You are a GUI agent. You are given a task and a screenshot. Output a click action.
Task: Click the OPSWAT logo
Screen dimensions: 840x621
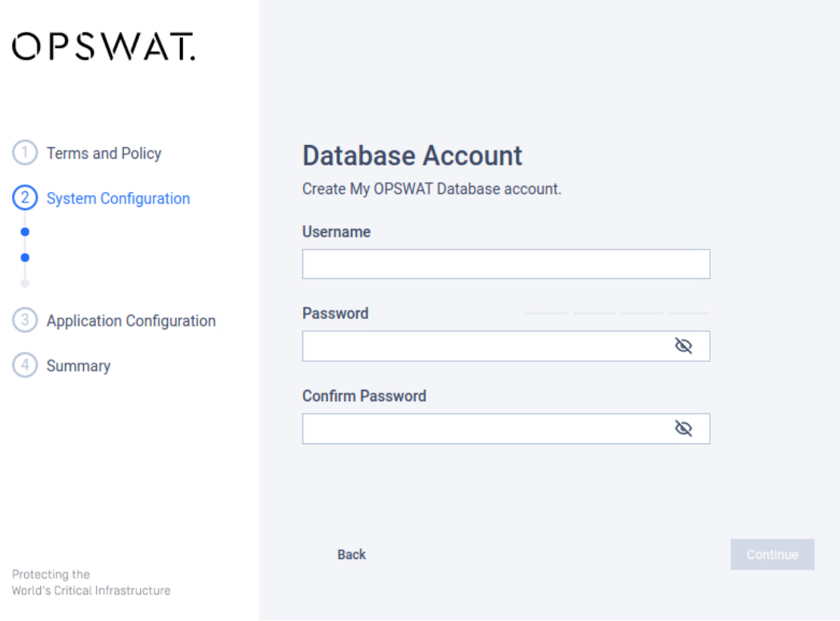(104, 47)
